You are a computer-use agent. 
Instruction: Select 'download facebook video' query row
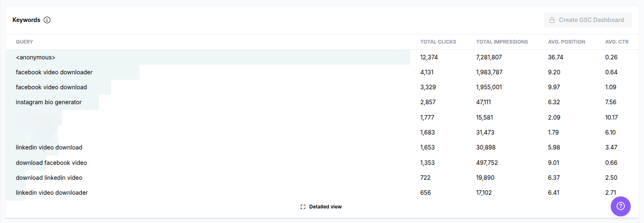pos(51,163)
